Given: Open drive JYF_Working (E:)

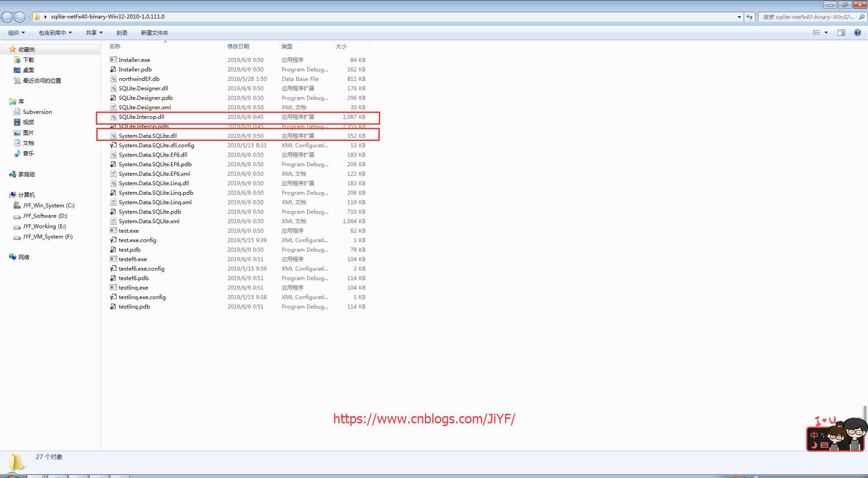Looking at the screenshot, I should click(x=44, y=226).
